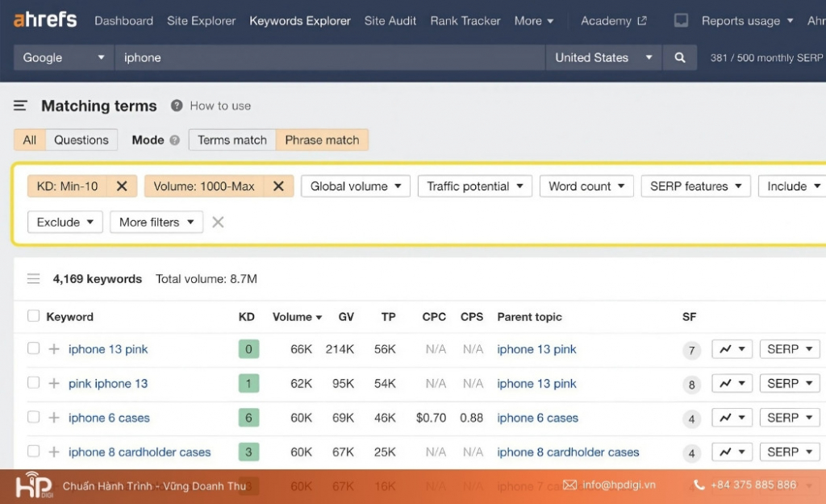Image resolution: width=826 pixels, height=504 pixels.
Task: Edit the Volume: 1000-Max filter chip
Action: coord(204,186)
